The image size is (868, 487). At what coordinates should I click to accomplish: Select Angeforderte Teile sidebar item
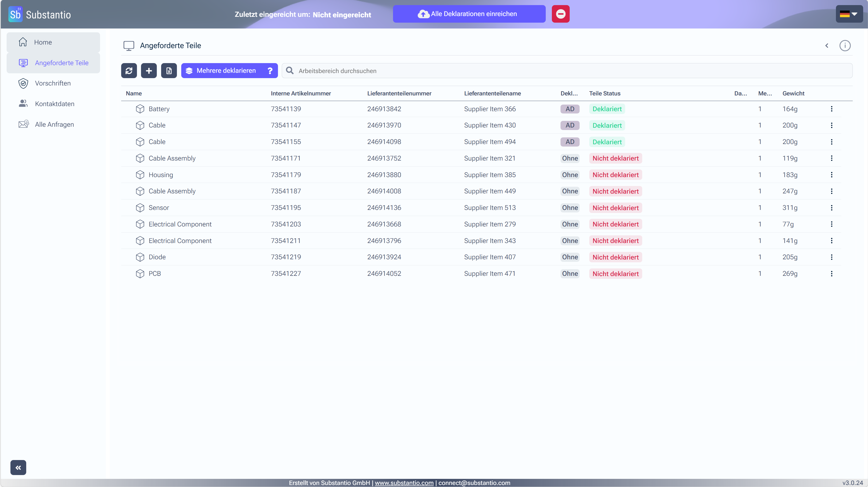click(53, 63)
